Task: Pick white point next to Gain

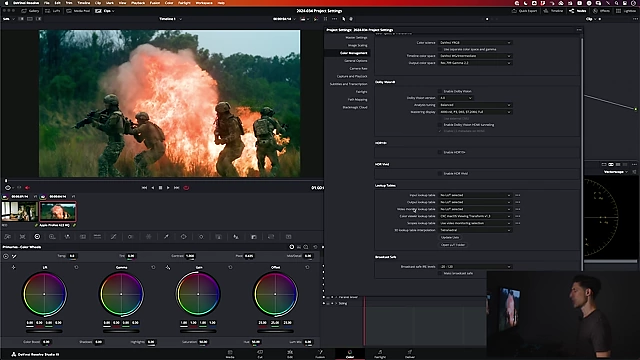Action: point(168,267)
